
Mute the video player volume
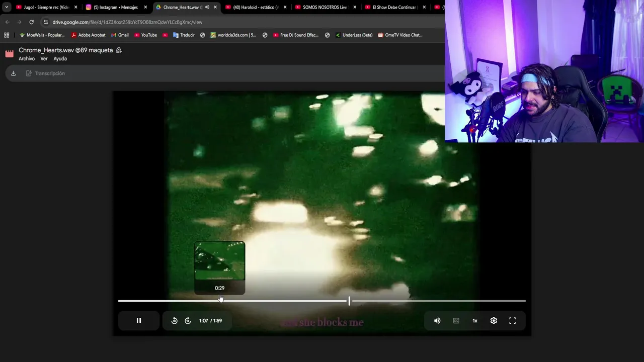point(437,321)
